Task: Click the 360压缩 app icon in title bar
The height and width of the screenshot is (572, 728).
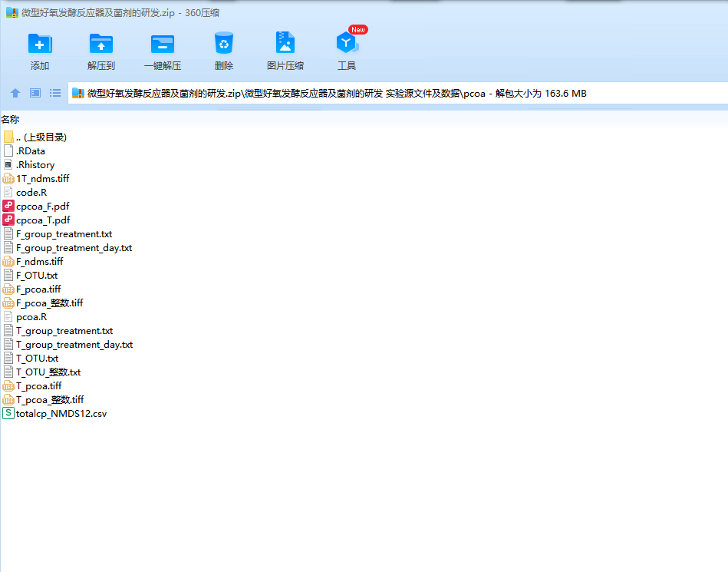Action: pos(12,12)
